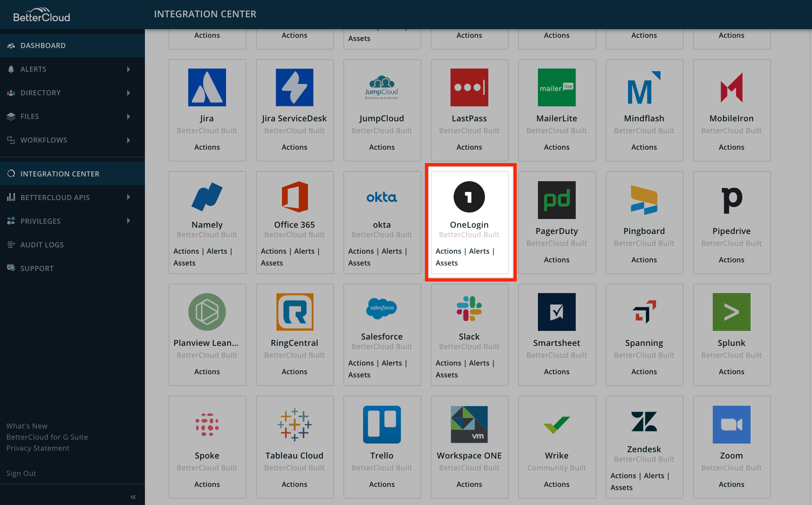Click the Sign Out link
This screenshot has width=812, height=505.
[x=21, y=473]
